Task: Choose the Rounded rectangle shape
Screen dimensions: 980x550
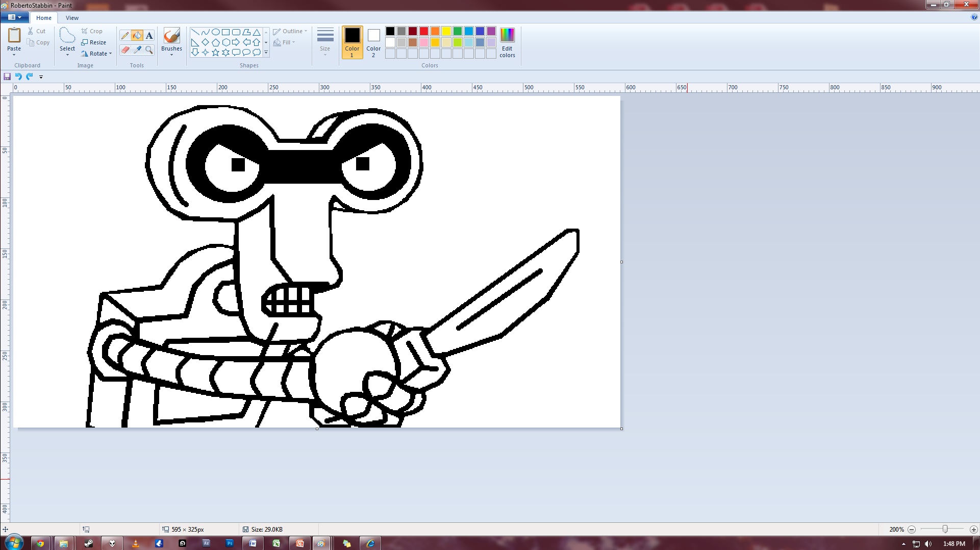Action: click(x=236, y=32)
